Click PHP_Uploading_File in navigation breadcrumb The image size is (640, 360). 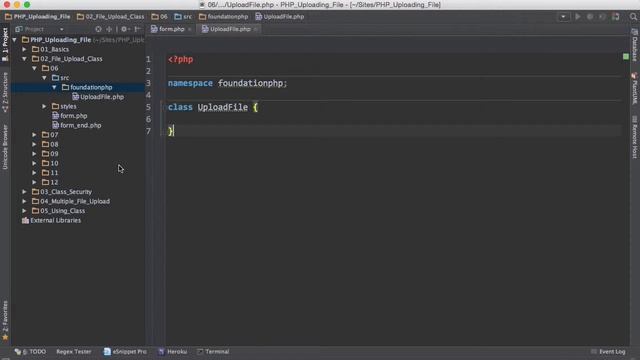[x=38, y=17]
